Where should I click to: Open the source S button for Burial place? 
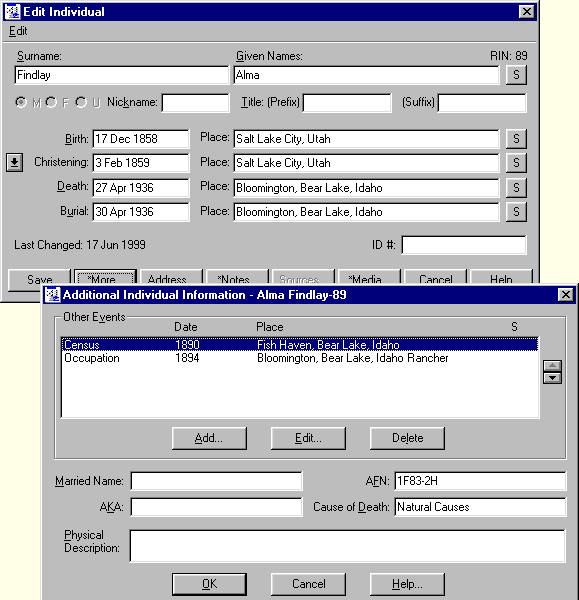(516, 212)
